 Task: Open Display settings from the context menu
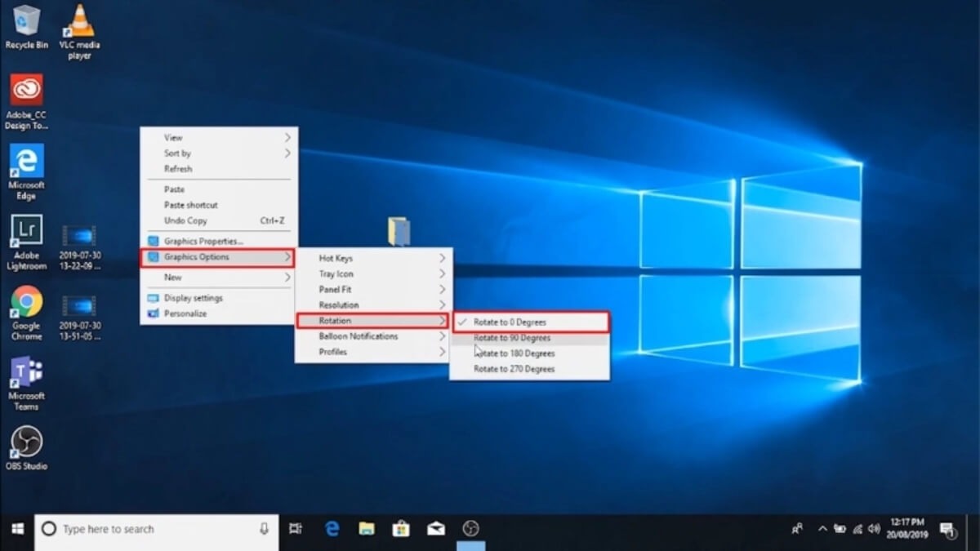coord(219,298)
